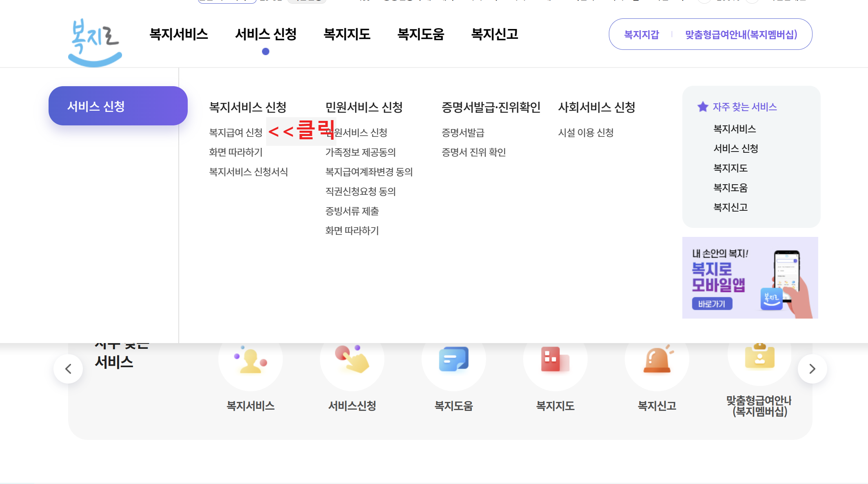This screenshot has width=868, height=484.
Task: Open the 맞춤형급여안내 clipboard icon
Action: (x=759, y=357)
